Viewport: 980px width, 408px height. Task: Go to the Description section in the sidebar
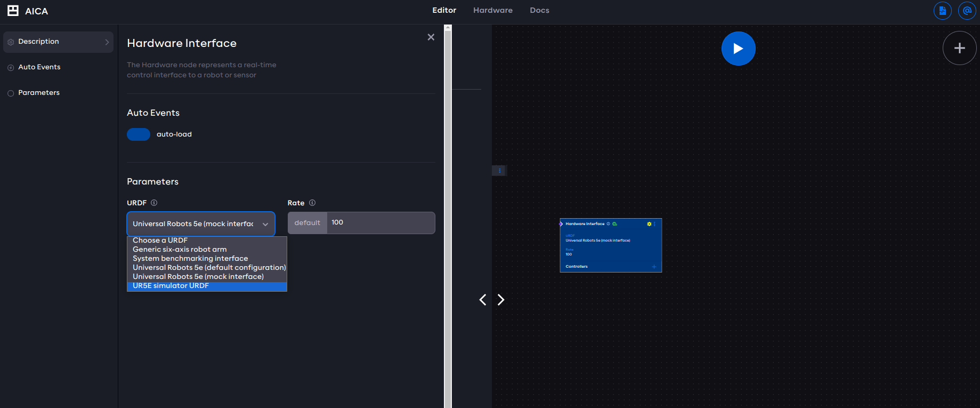[58, 42]
